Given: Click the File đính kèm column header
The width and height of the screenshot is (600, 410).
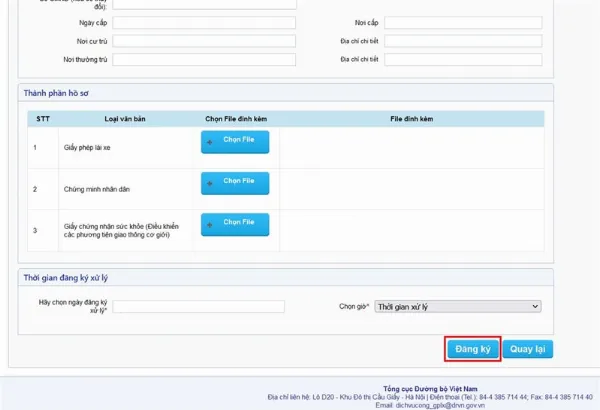Looking at the screenshot, I should pyautogui.click(x=411, y=119).
